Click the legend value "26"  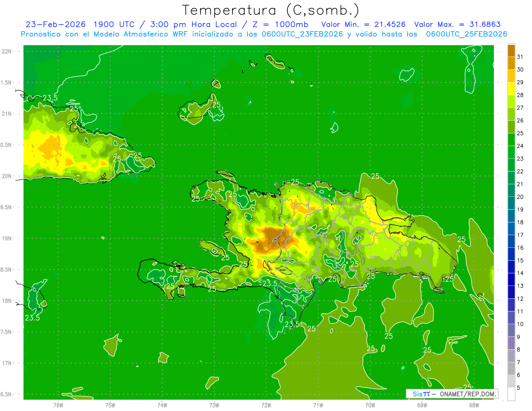(x=520, y=121)
